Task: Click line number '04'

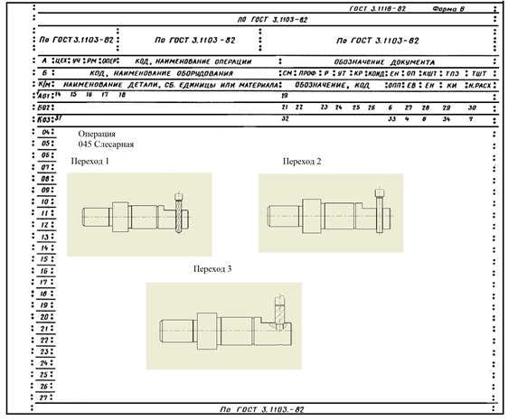Action: (x=46, y=132)
